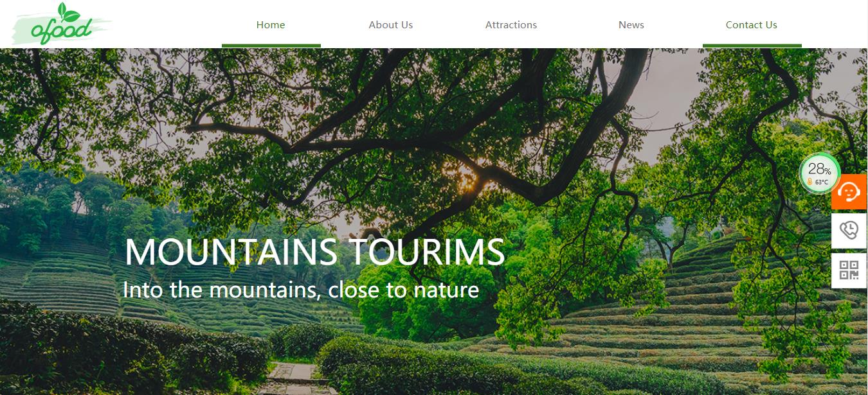This screenshot has height=395, width=868.
Task: Click the 28% circular performance widget
Action: [x=819, y=173]
